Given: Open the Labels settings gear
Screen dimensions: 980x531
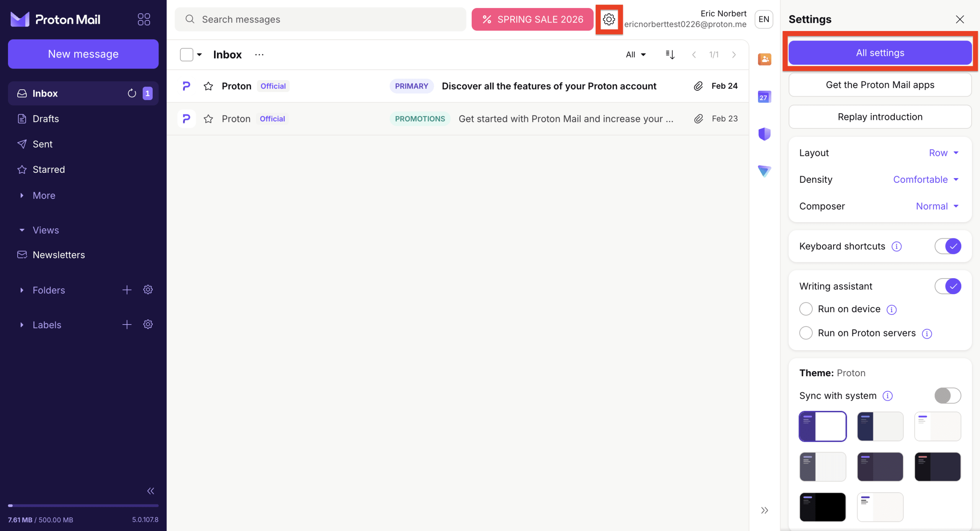Looking at the screenshot, I should click(x=148, y=324).
